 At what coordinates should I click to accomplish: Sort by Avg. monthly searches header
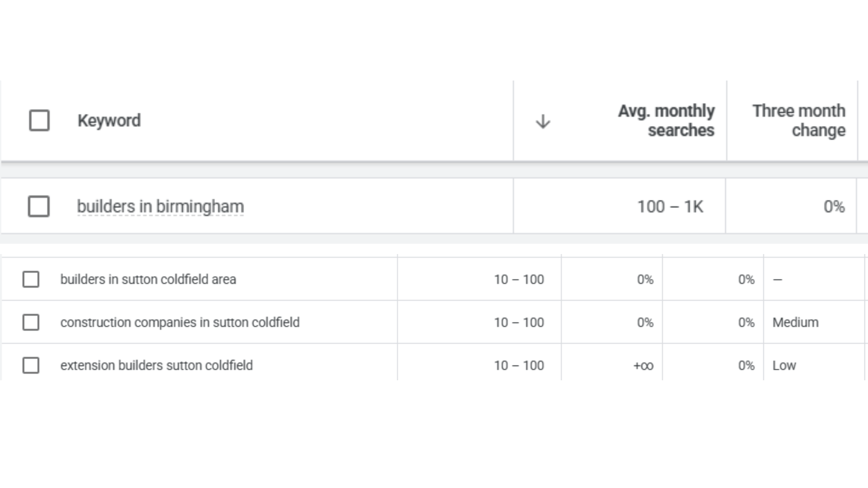click(x=666, y=121)
